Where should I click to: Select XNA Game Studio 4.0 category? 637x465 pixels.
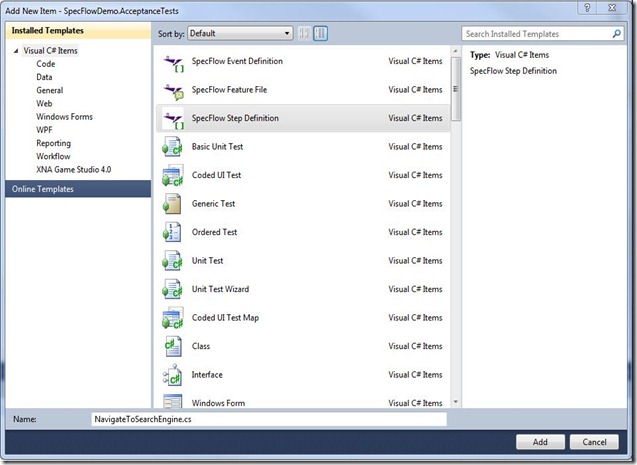[74, 169]
